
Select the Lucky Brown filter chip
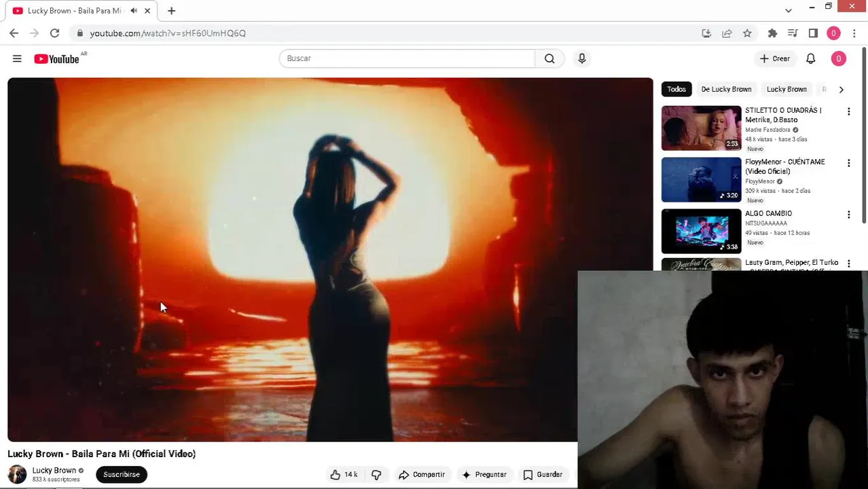[786, 89]
